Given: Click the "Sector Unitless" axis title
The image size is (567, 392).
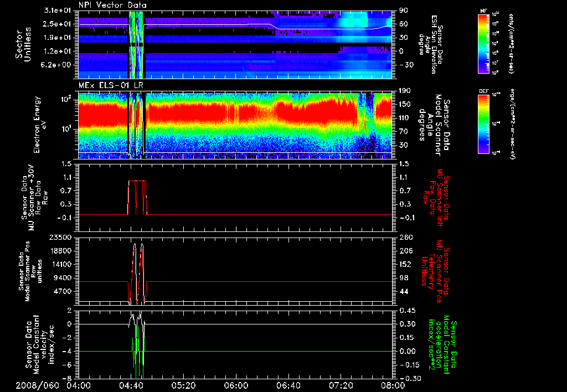Looking at the screenshot, I should click(x=23, y=44).
